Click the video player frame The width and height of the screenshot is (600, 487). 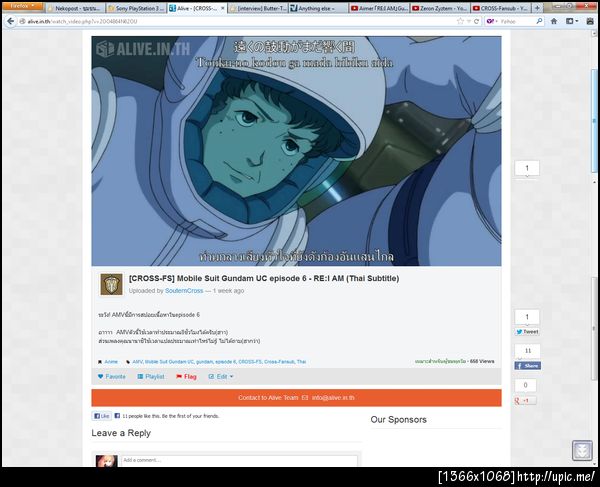pos(296,151)
